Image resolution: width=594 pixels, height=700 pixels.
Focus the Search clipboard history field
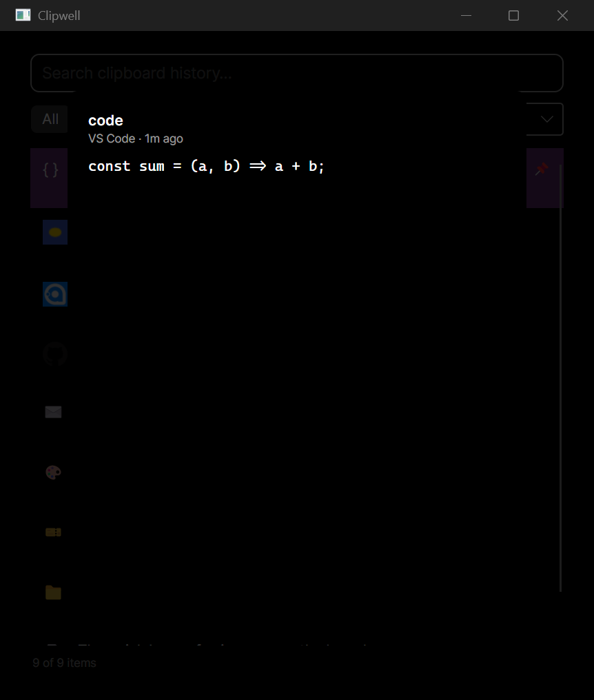(x=296, y=73)
